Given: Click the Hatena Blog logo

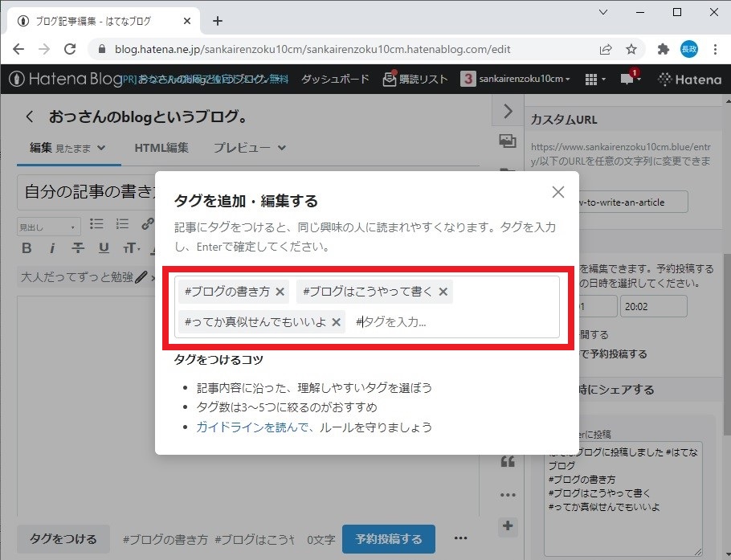Looking at the screenshot, I should click(65, 79).
